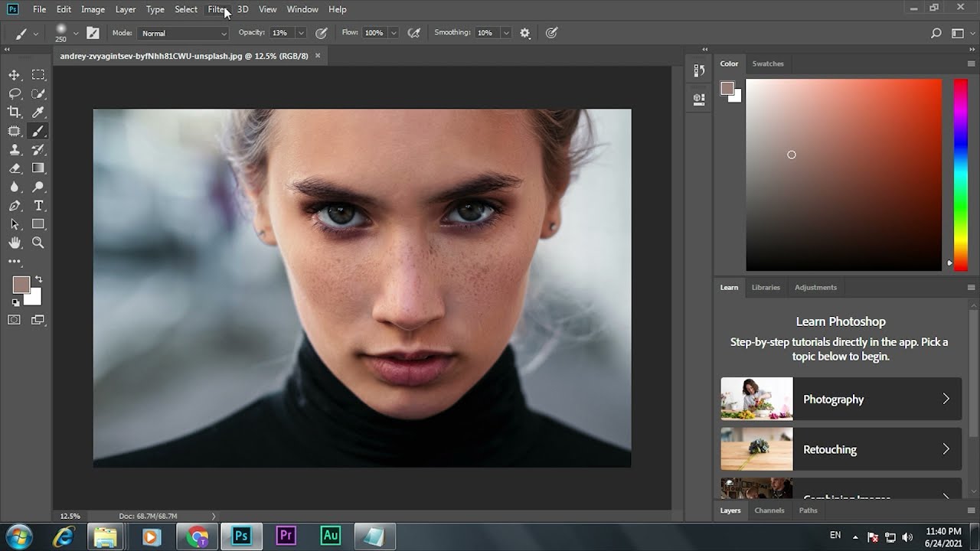980x551 pixels.
Task: Select the Hand tool
Action: pos(15,243)
